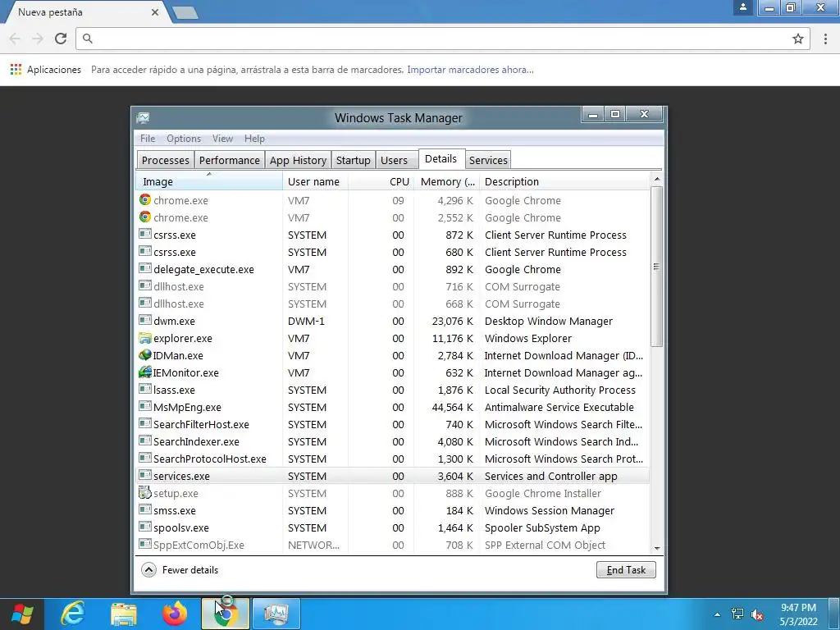
Task: Select SearchProtocolHost.exe row
Action: [393, 459]
